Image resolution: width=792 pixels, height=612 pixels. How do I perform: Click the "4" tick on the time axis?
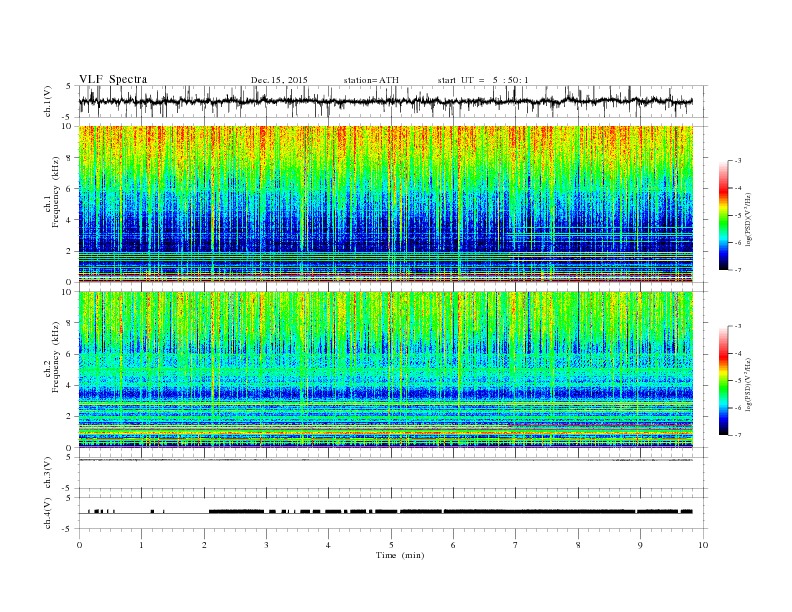tap(328, 545)
